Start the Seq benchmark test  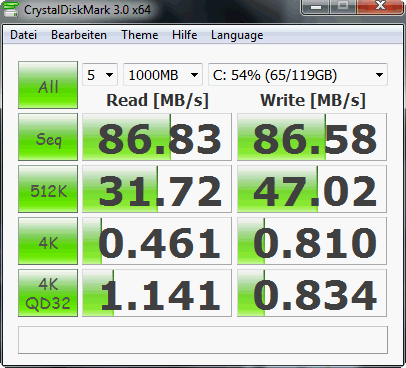48,137
